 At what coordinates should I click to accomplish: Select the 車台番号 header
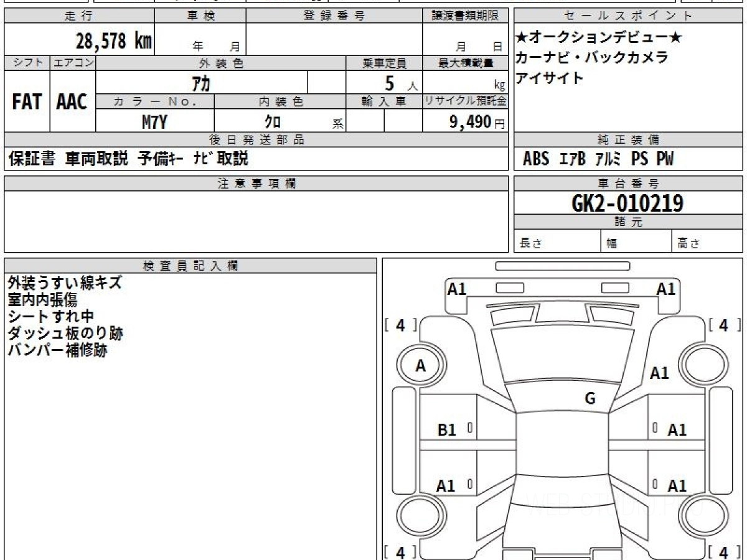[628, 184]
